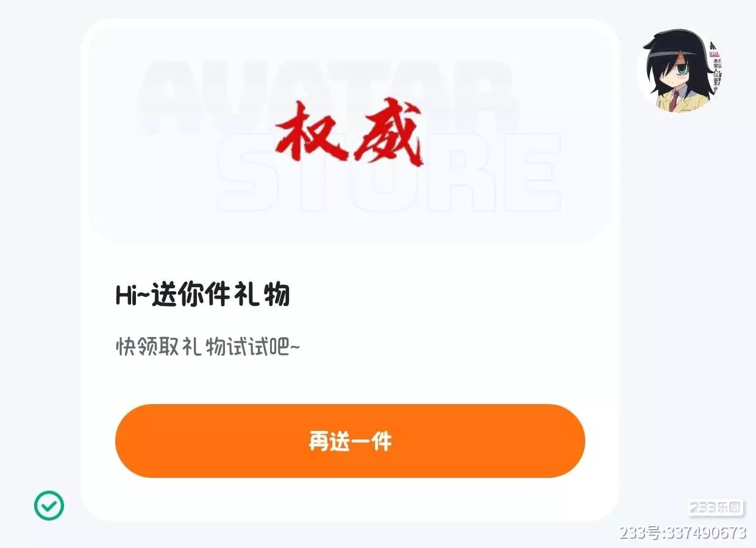Open the anime girl profile avatar
Image resolution: width=756 pixels, height=548 pixels.
click(x=680, y=68)
